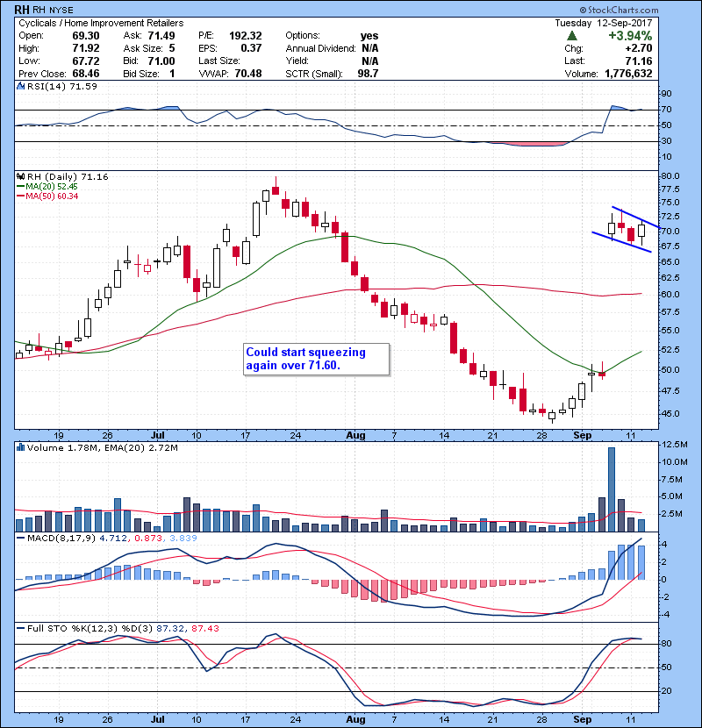Click the Open value 69.30
Image resolution: width=702 pixels, height=728 pixels.
(x=85, y=36)
